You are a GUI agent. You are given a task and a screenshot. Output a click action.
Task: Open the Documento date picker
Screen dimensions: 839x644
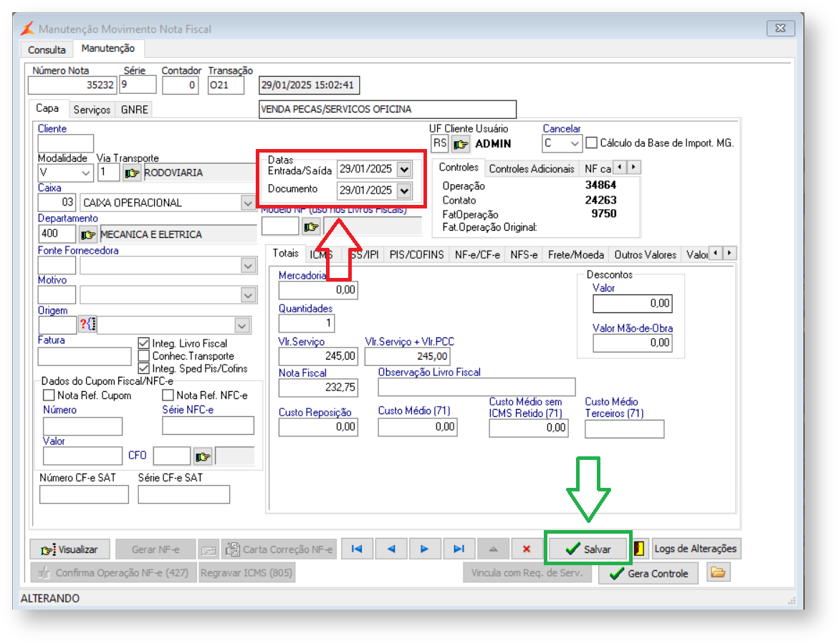[x=405, y=191]
